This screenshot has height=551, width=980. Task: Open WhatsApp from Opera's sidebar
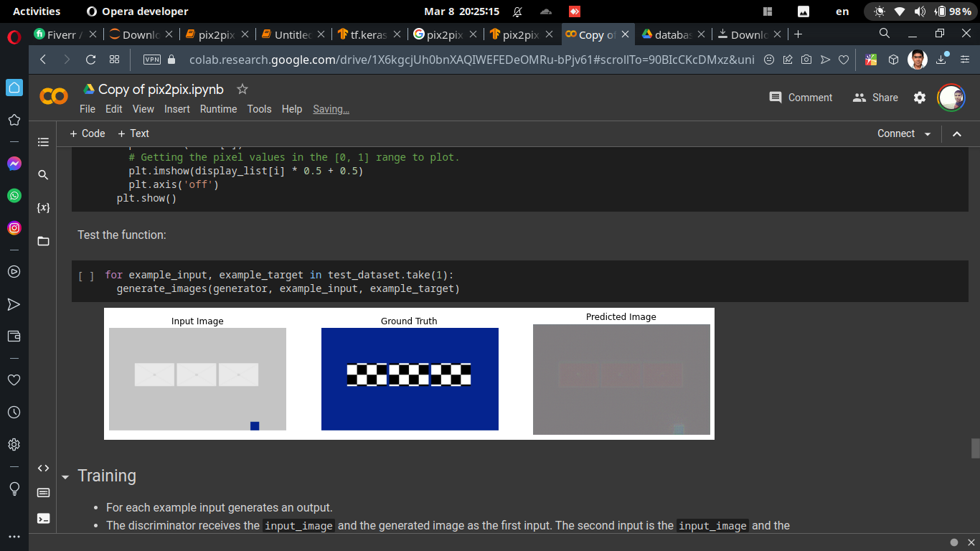(x=14, y=196)
